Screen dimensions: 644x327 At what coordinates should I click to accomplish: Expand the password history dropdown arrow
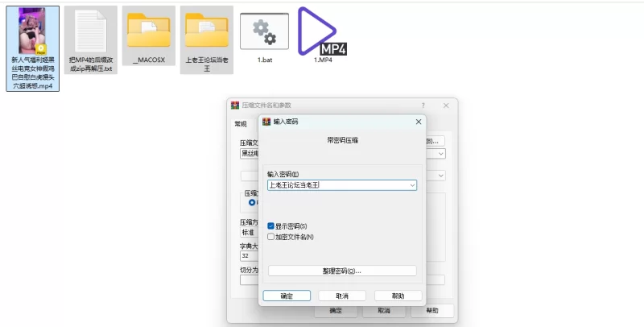tap(412, 185)
